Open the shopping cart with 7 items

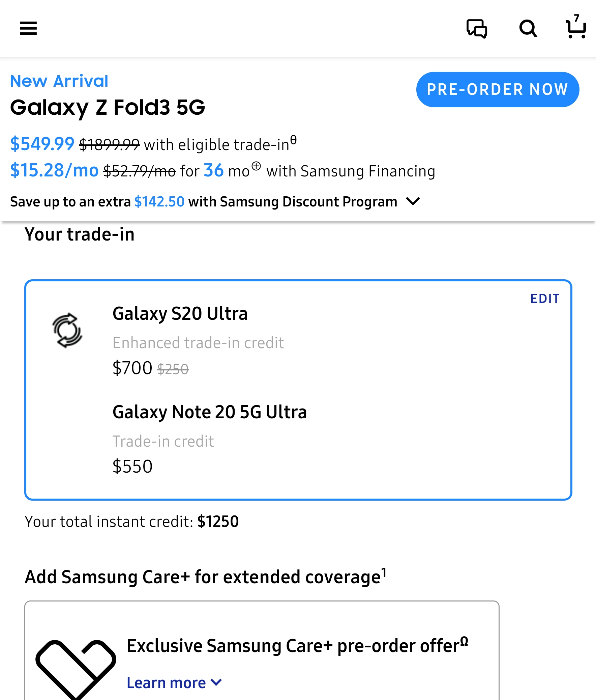pos(575,27)
